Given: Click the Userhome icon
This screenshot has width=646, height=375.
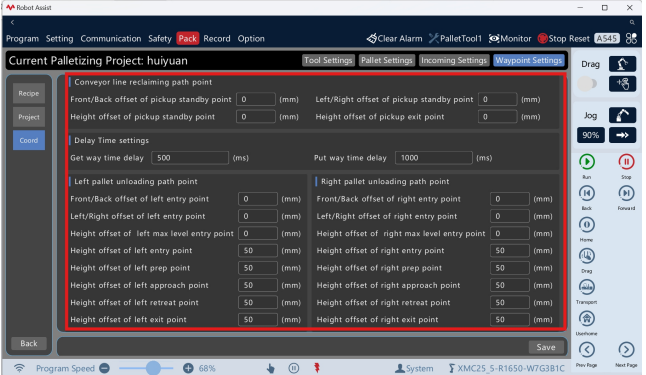Looking at the screenshot, I should (587, 319).
